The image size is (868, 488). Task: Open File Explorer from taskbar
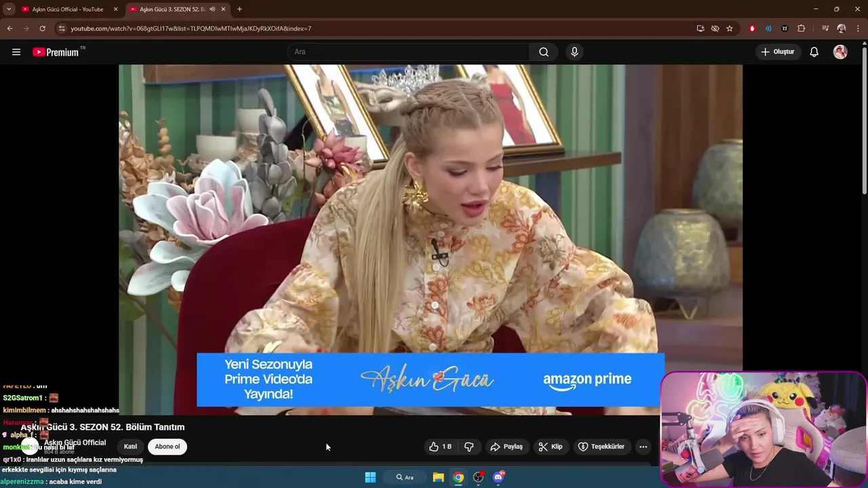click(x=439, y=477)
